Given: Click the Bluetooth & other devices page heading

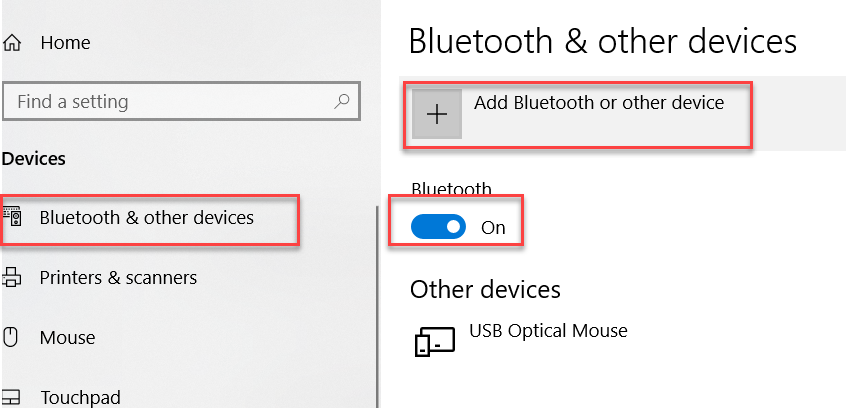Looking at the screenshot, I should pos(603,41).
